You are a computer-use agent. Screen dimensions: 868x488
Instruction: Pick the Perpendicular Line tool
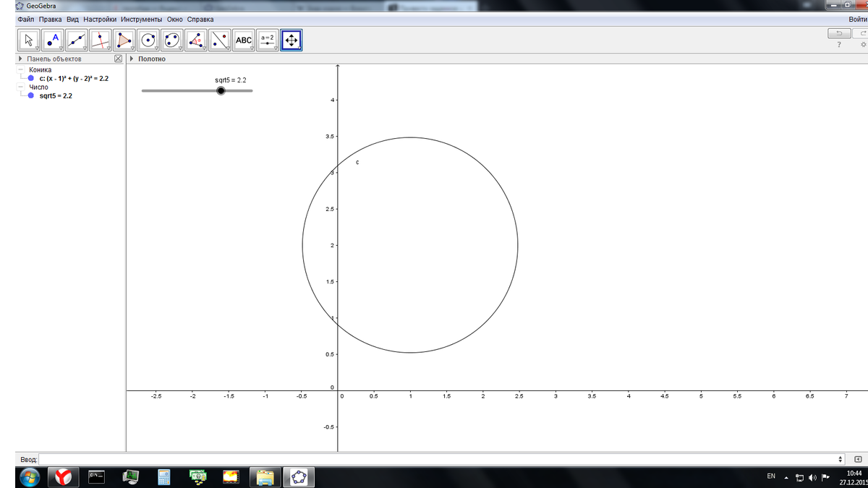coord(101,40)
